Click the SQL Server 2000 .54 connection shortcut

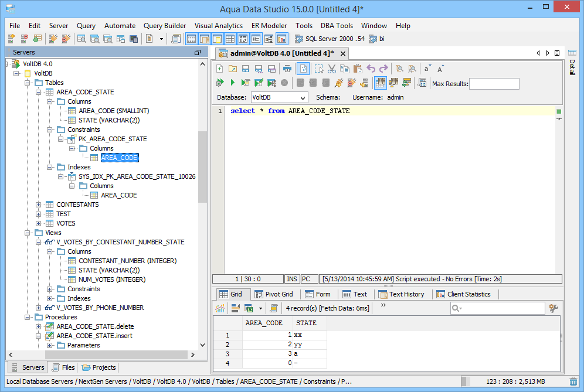coord(330,39)
